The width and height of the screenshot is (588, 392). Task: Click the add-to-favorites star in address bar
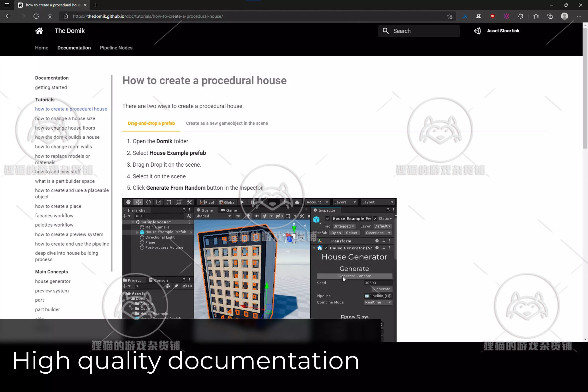pos(450,16)
